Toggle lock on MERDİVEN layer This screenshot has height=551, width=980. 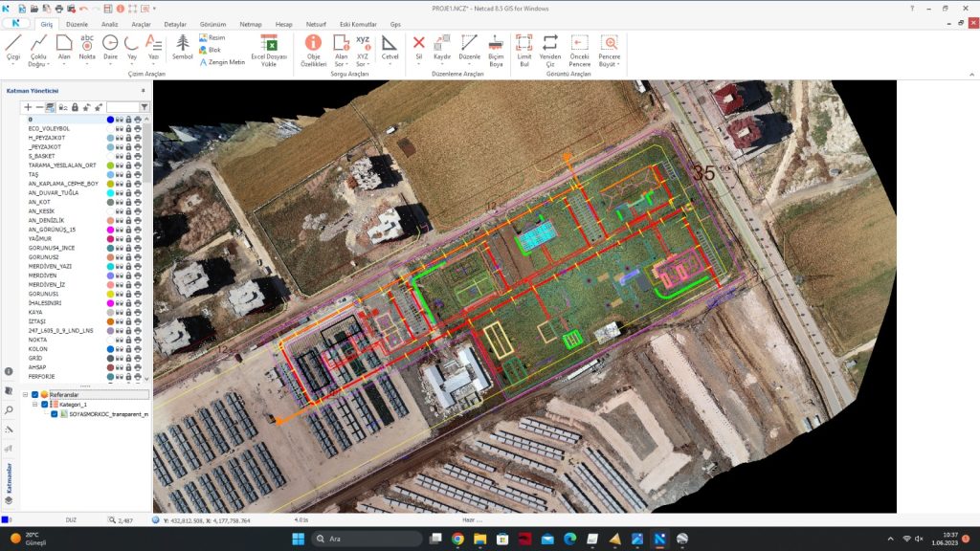pyautogui.click(x=129, y=275)
